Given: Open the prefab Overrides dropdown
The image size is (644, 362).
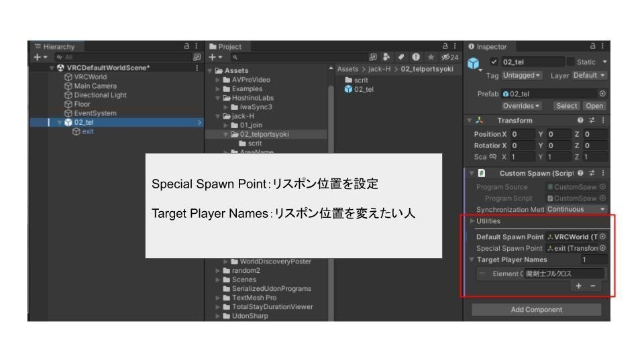Looking at the screenshot, I should (x=521, y=106).
